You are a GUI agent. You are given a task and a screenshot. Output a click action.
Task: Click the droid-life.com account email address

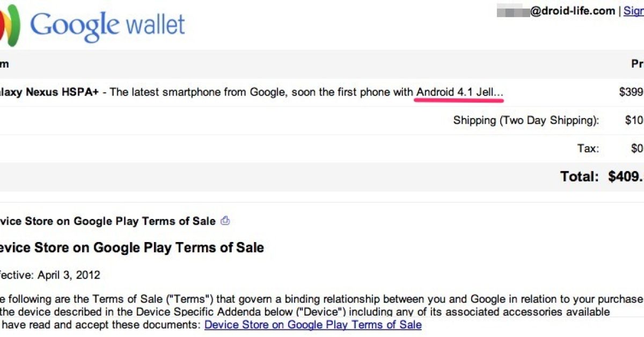pyautogui.click(x=572, y=11)
